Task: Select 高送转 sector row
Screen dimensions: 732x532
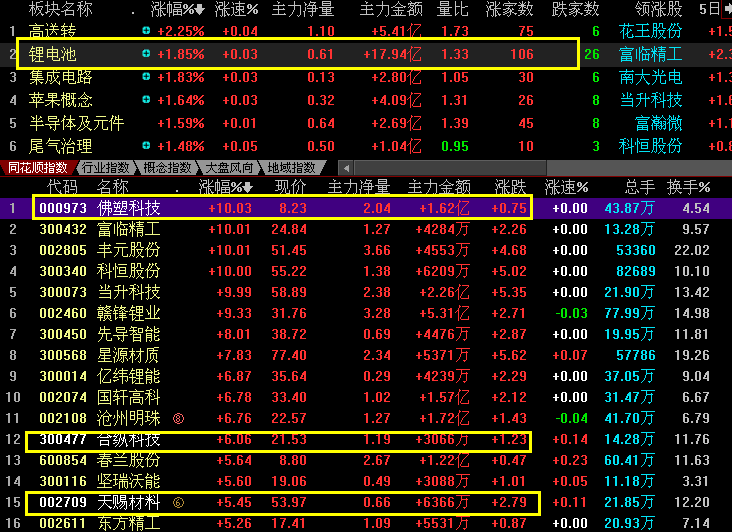Action: pyautogui.click(x=366, y=31)
